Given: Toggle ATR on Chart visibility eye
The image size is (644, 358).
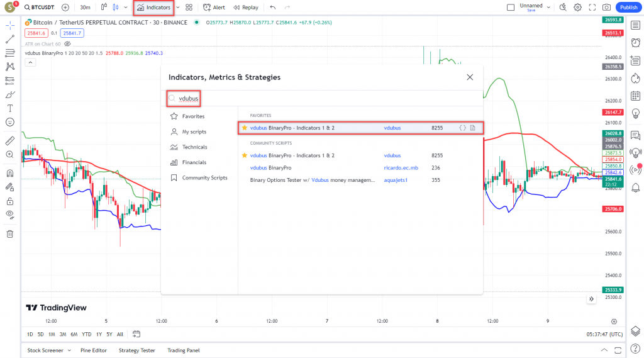Looking at the screenshot, I should pyautogui.click(x=67, y=44).
